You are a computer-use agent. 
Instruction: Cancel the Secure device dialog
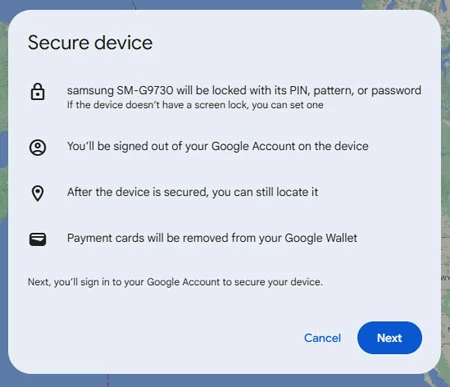tap(322, 338)
